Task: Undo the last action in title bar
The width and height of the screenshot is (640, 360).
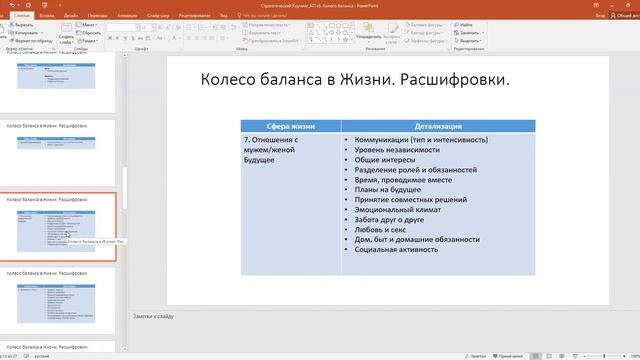Action: pyautogui.click(x=12, y=5)
